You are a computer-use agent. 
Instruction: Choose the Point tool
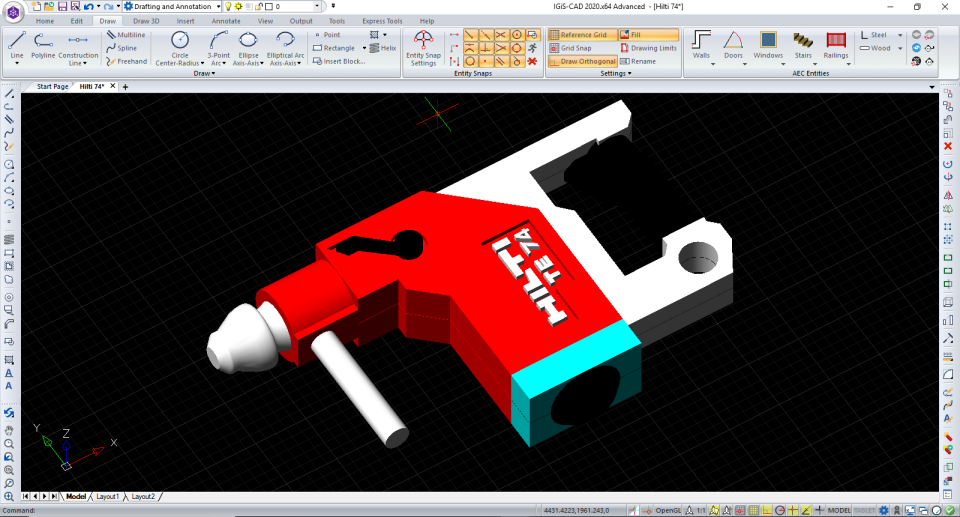[x=326, y=35]
